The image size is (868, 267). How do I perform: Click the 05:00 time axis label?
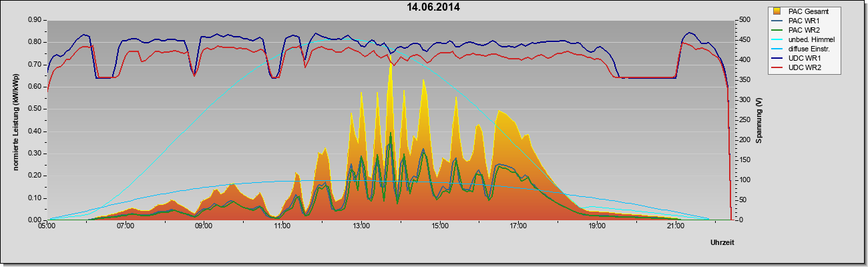(47, 226)
